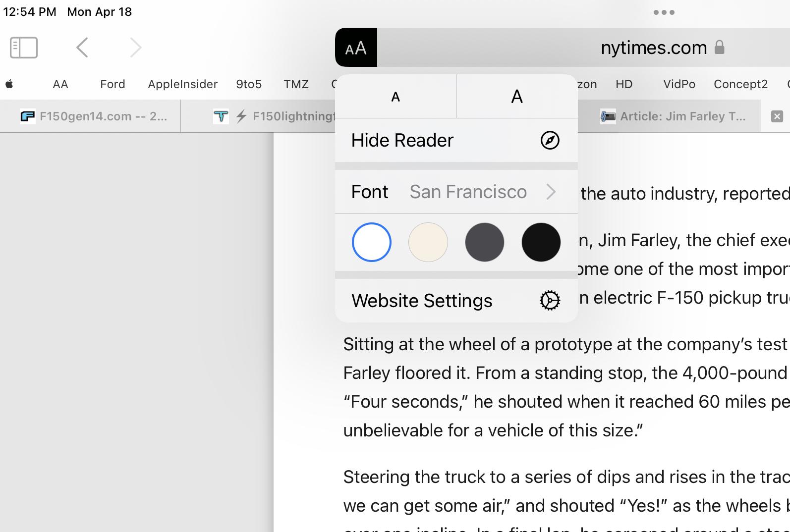Switch to the Article: Jim Farley tab

(669, 116)
